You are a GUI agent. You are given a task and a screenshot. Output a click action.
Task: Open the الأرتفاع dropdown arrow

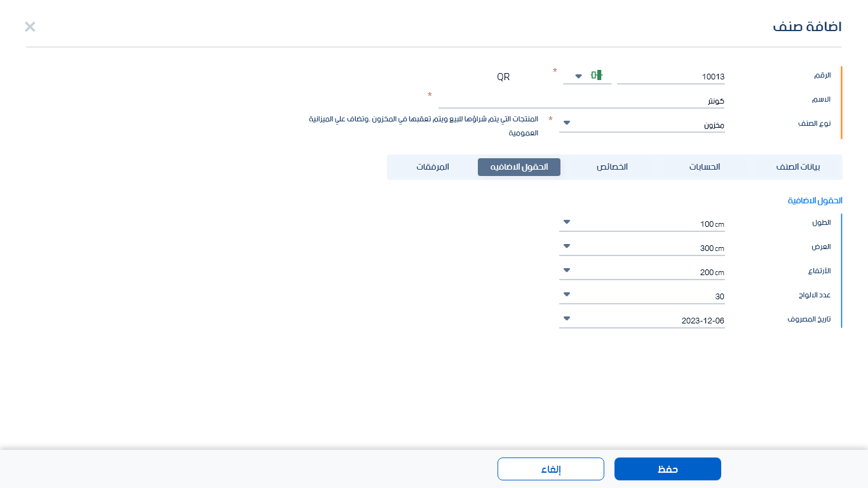(567, 271)
